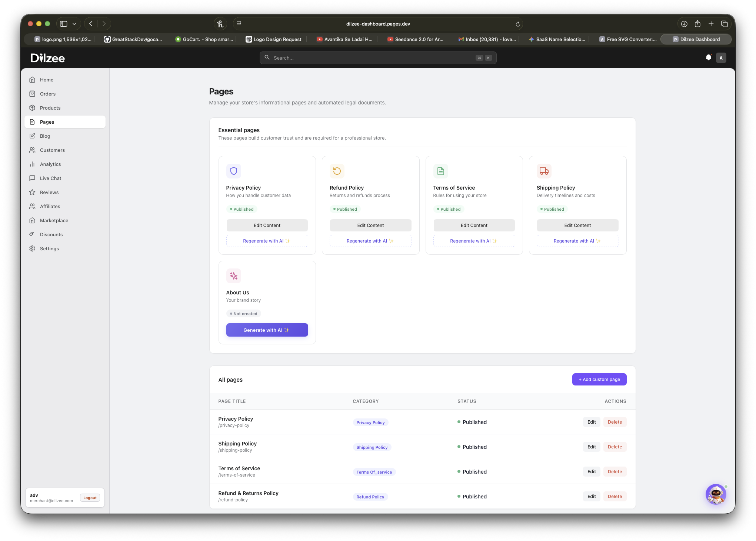Image resolution: width=756 pixels, height=541 pixels.
Task: Open the user avatar 'A' menu
Action: click(x=721, y=58)
